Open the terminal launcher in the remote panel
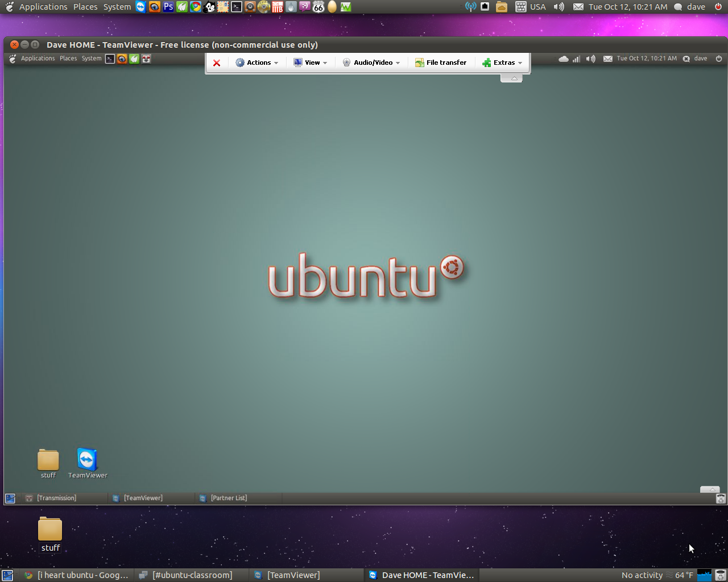 [110, 59]
